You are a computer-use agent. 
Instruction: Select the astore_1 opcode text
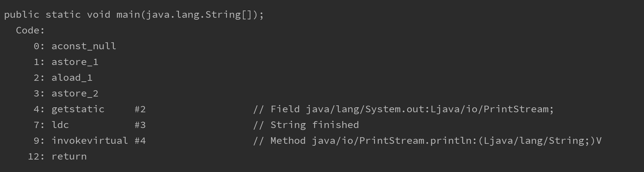coord(75,62)
